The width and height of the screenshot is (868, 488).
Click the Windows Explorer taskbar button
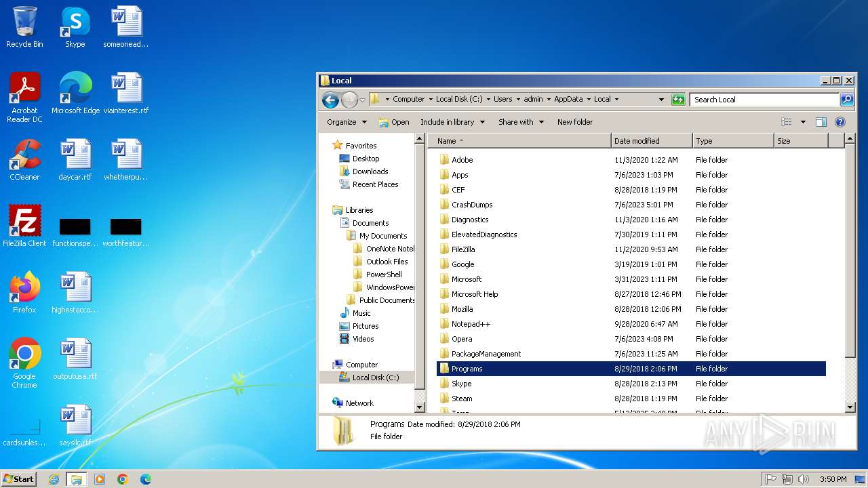click(77, 479)
